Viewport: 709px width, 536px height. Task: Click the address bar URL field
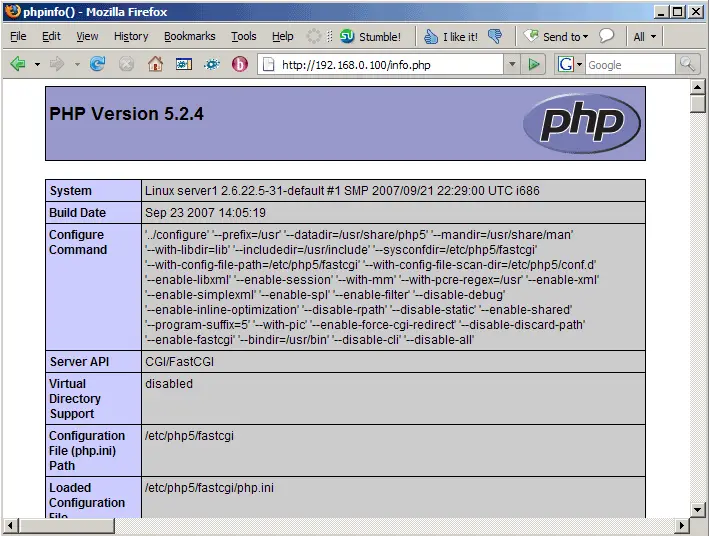(390, 64)
